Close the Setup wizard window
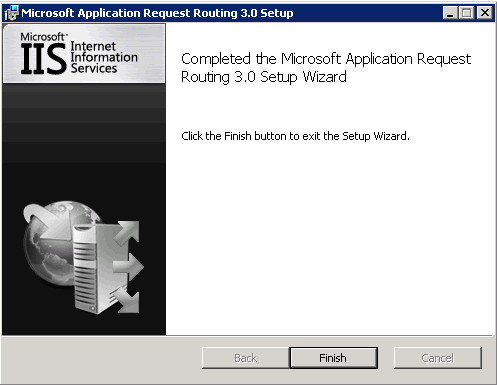This screenshot has height=385, width=497. [484, 13]
